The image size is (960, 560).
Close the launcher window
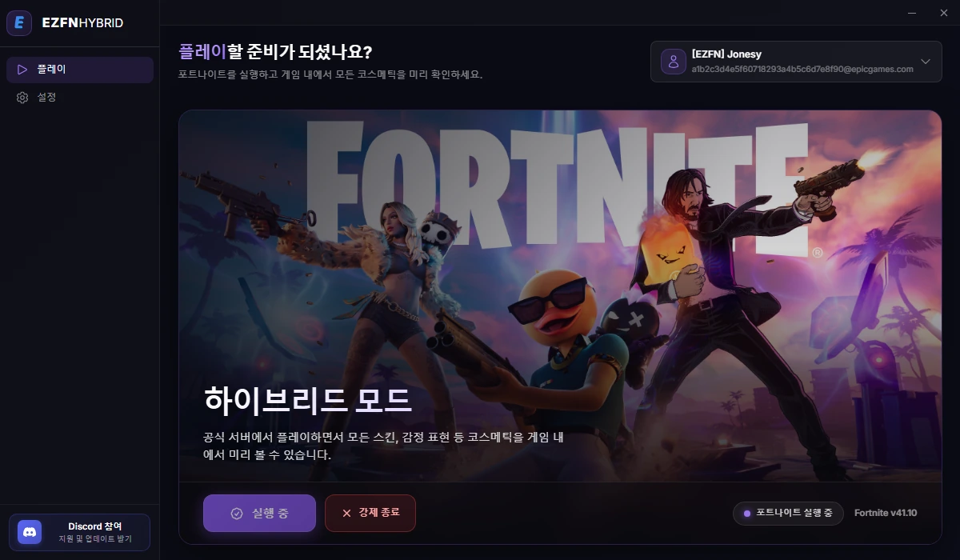(x=943, y=12)
